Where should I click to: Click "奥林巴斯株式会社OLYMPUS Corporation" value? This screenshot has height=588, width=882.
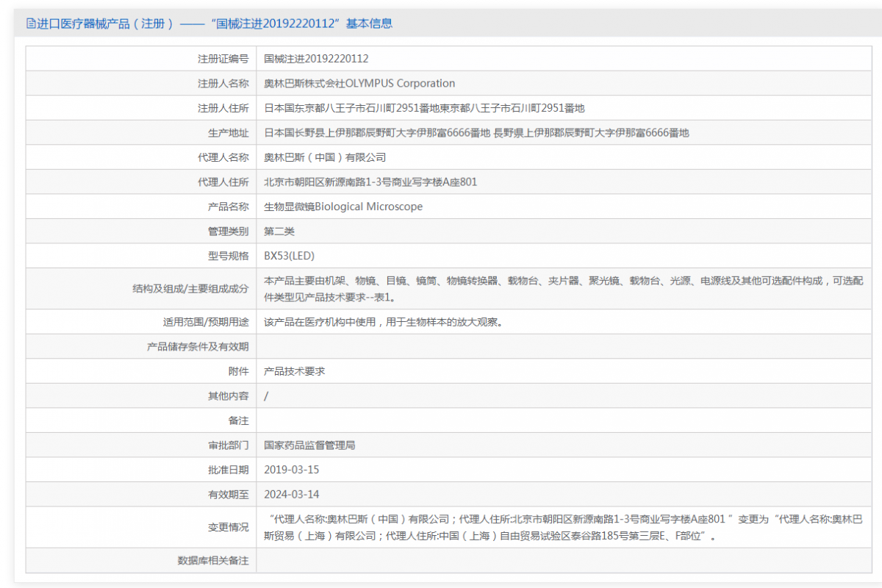click(x=359, y=83)
